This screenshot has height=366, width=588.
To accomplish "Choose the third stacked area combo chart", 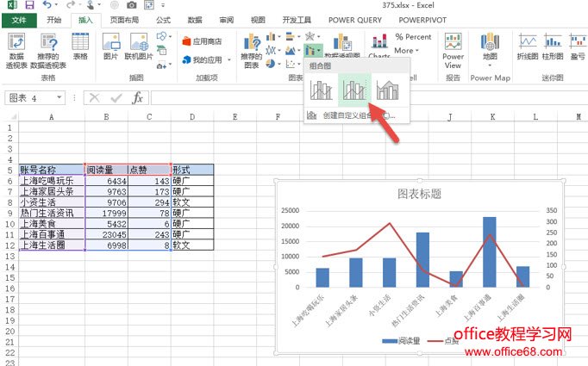I will [x=387, y=89].
